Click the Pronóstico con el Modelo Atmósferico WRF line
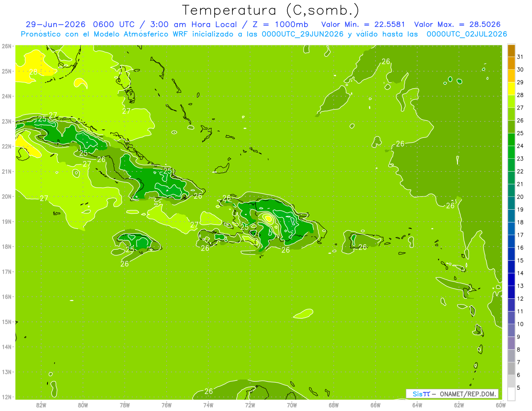 [x=264, y=34]
